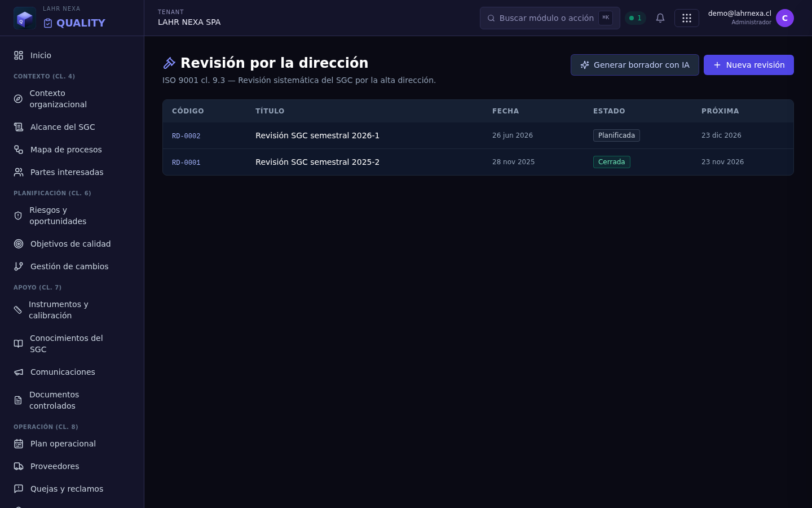Navigate to Mapa de procesos
This screenshot has width=812, height=508.
point(72,150)
